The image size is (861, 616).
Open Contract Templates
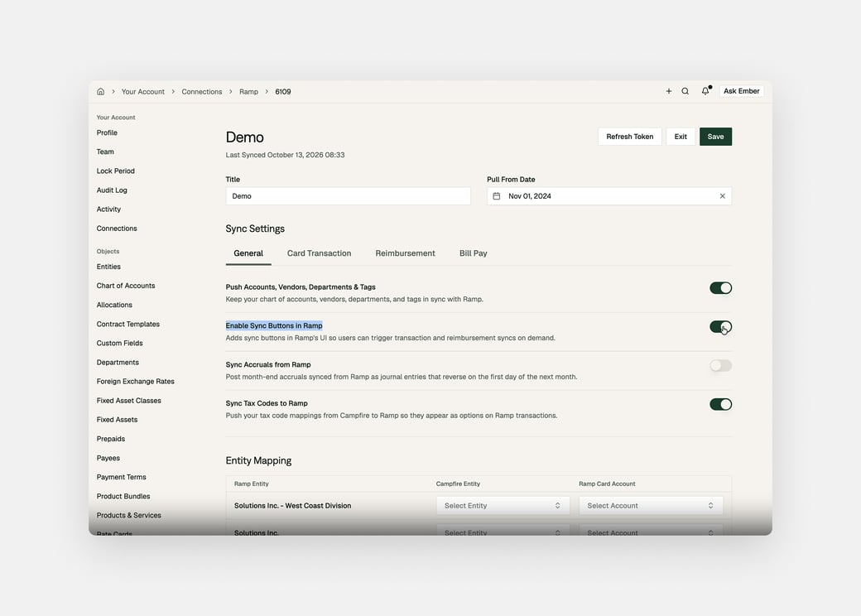tap(128, 325)
